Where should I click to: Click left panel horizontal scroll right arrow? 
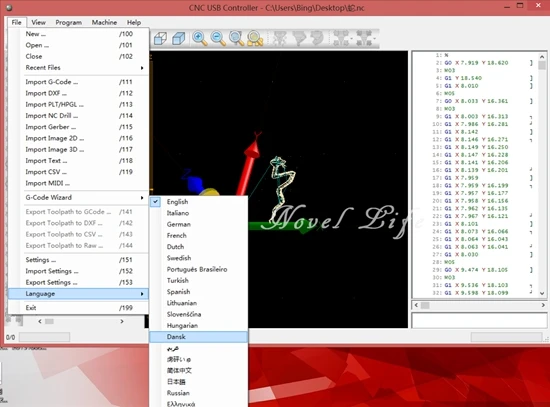tap(122, 321)
